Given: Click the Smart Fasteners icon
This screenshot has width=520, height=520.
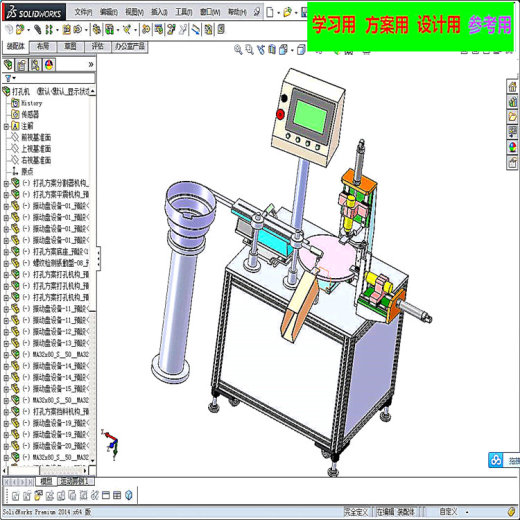Looking at the screenshot, I should pos(66,30).
